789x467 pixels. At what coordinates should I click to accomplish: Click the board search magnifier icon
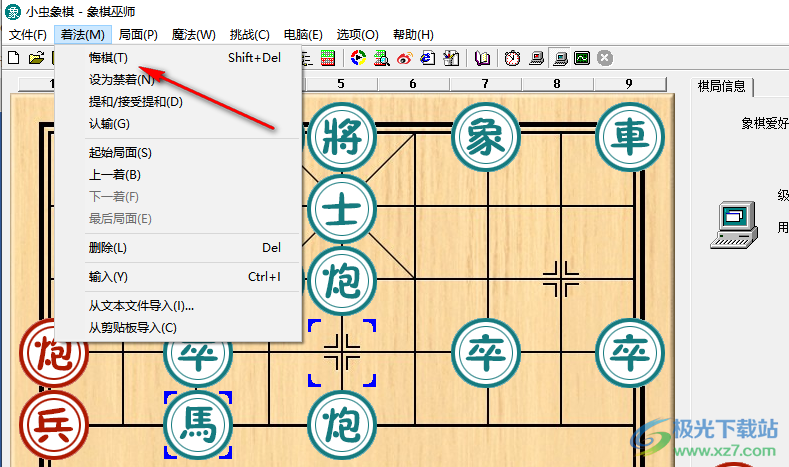click(381, 58)
